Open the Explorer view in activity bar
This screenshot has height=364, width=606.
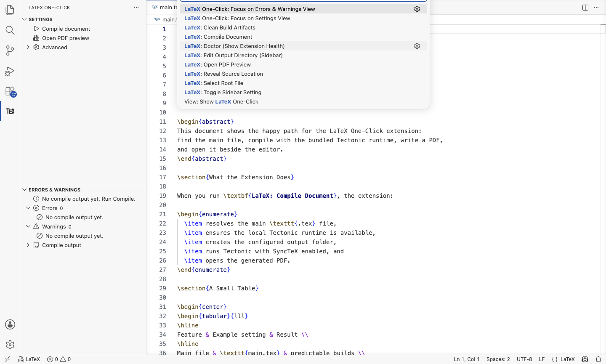tap(10, 10)
